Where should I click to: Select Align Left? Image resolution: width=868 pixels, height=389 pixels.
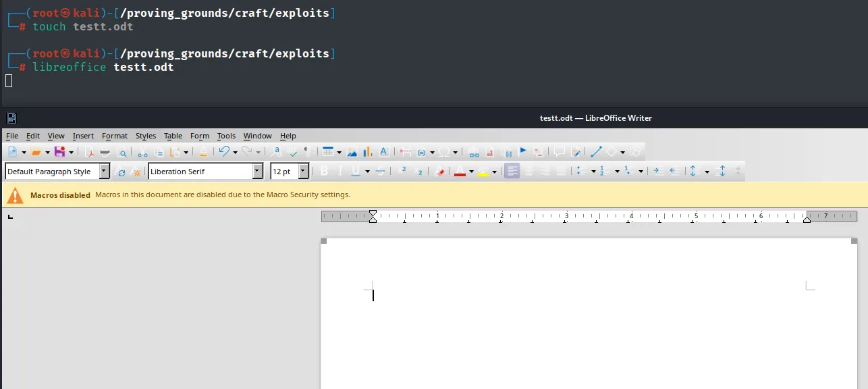tap(512, 172)
